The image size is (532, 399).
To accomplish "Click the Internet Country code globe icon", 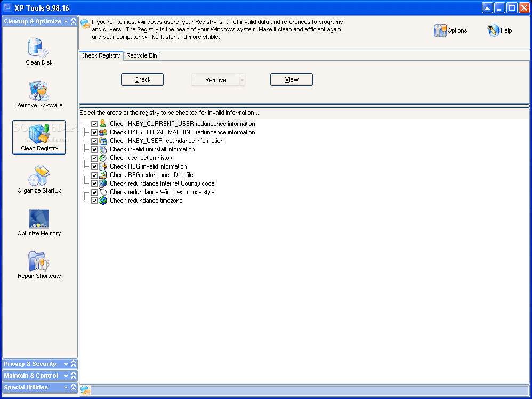I will coord(103,183).
